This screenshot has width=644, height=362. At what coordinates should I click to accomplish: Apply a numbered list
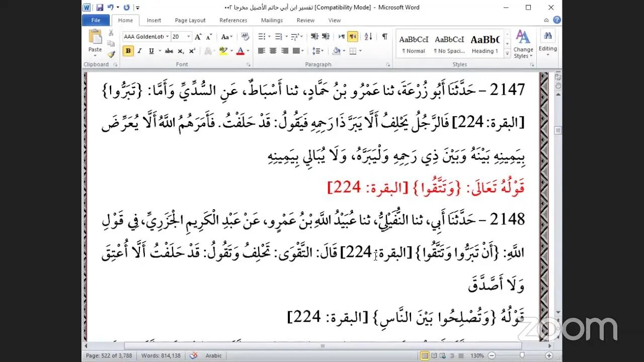[x=279, y=37]
